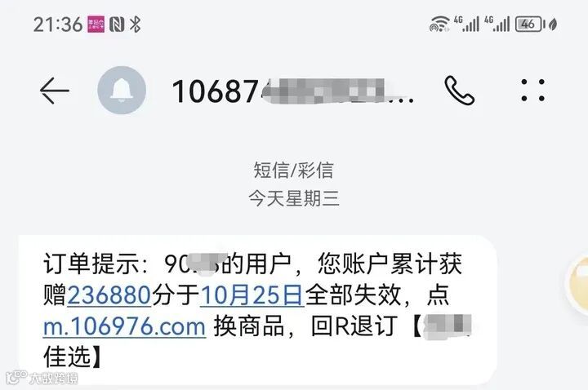
Task: Tap the second 4G signal bars
Action: pyautogui.click(x=497, y=24)
